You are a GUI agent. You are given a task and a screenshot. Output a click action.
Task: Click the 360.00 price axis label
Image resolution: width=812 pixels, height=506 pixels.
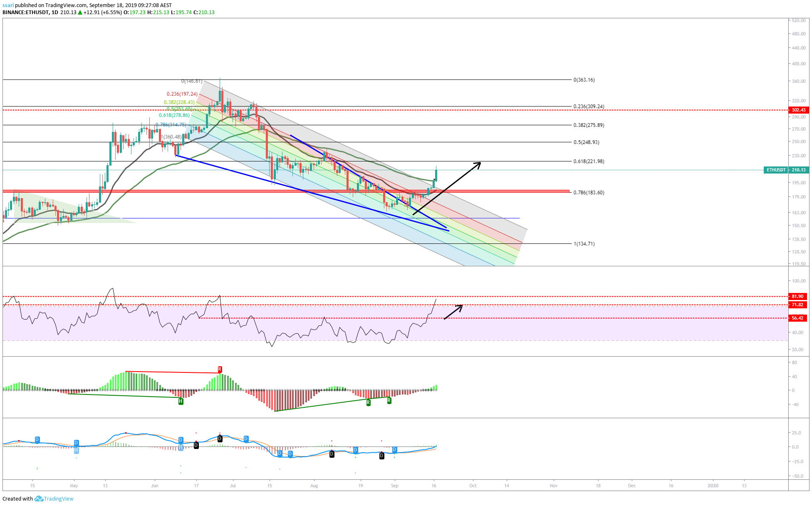(x=799, y=81)
